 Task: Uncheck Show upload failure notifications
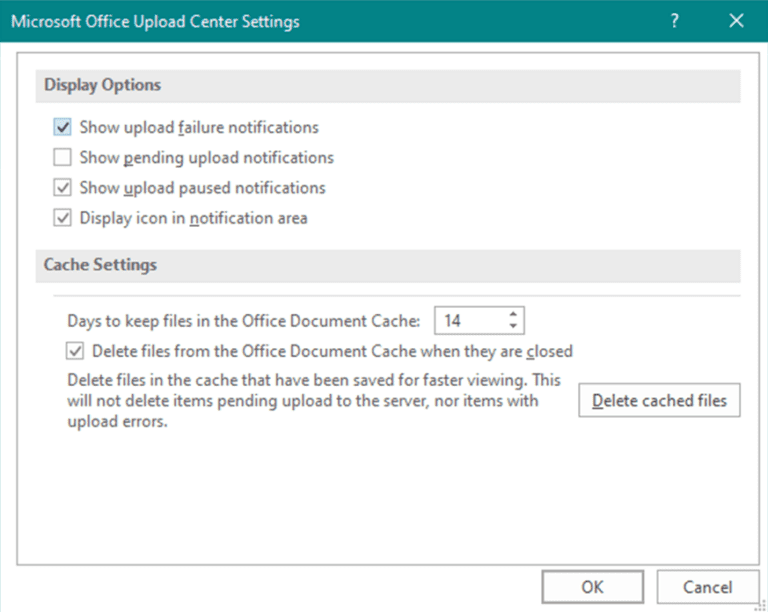[63, 128]
